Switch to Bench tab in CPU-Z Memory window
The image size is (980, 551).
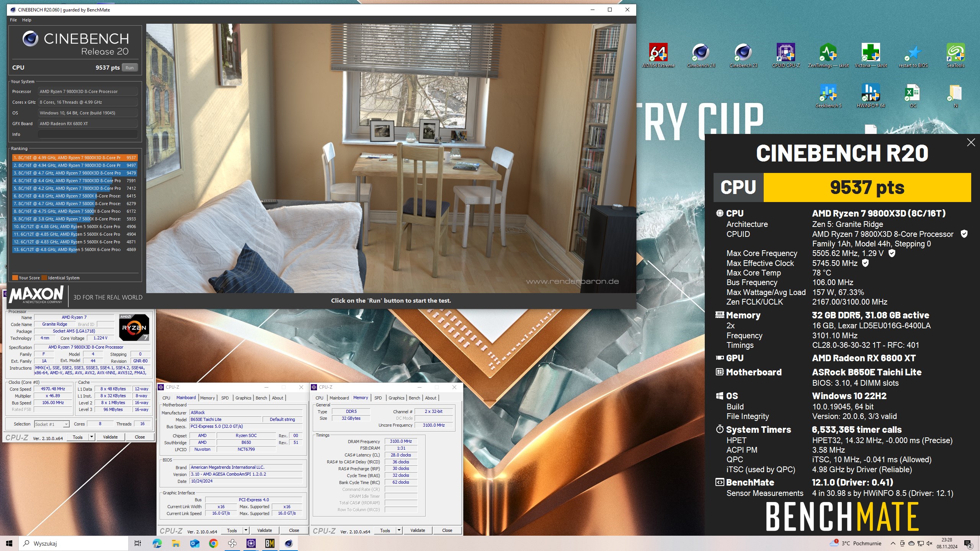coord(414,398)
